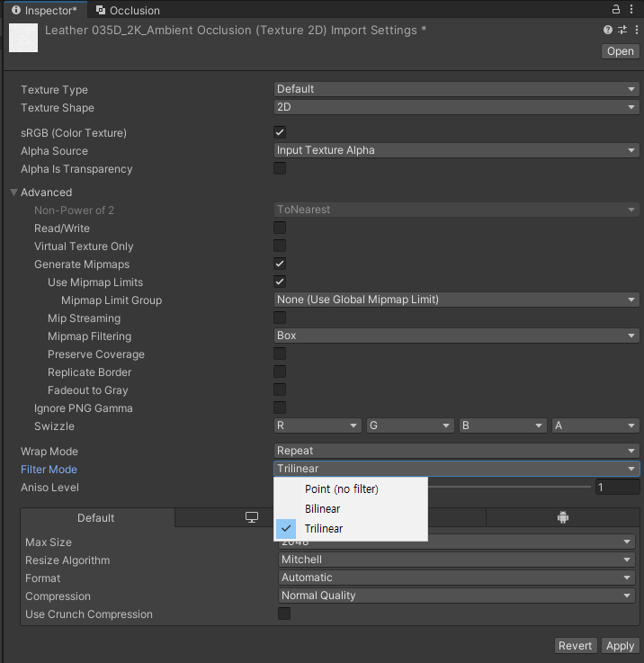644x663 pixels.
Task: Toggle Generate Mipmaps checkbox
Action: point(280,264)
